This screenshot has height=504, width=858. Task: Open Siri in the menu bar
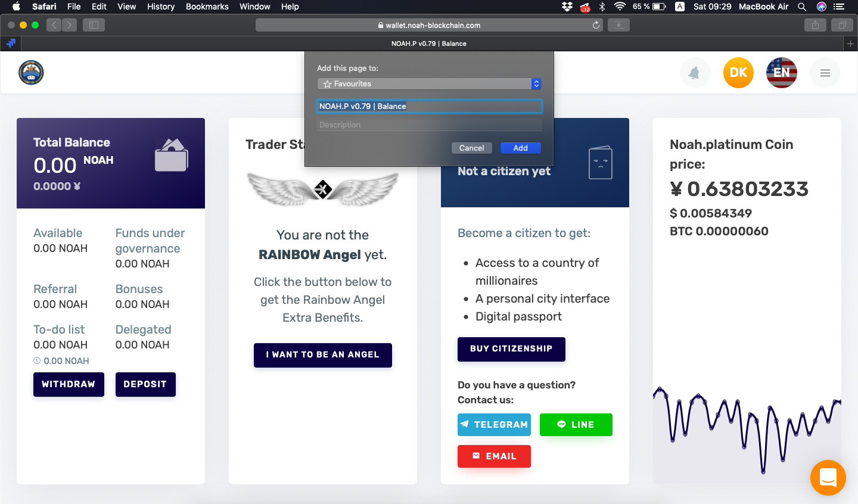point(822,7)
